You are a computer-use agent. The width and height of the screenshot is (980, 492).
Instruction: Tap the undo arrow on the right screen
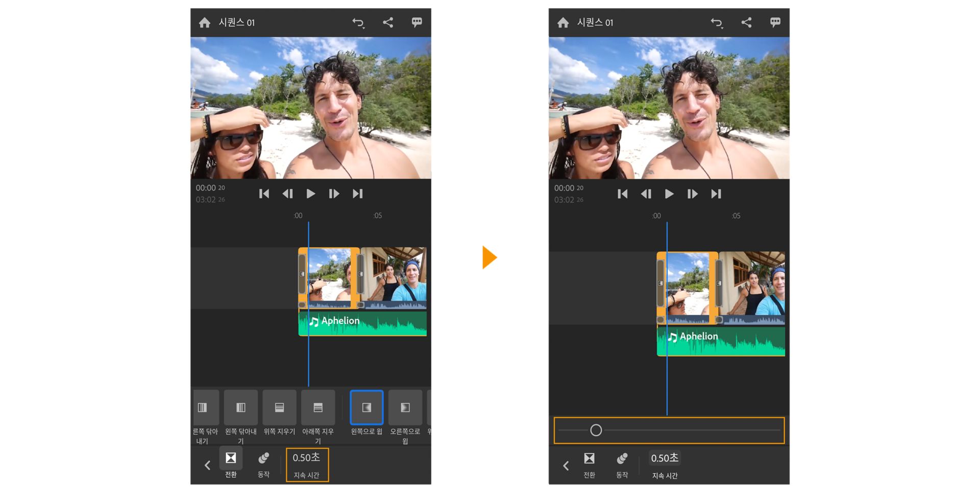click(x=717, y=22)
